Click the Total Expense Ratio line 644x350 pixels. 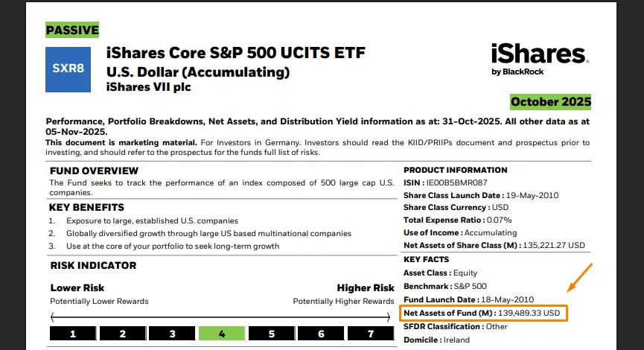coord(457,220)
